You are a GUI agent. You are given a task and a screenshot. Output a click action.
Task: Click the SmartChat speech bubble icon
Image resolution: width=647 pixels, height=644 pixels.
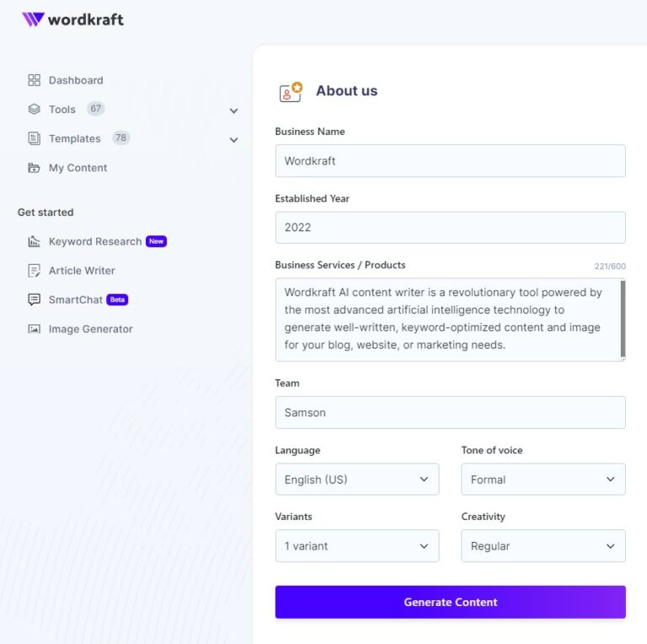(34, 299)
